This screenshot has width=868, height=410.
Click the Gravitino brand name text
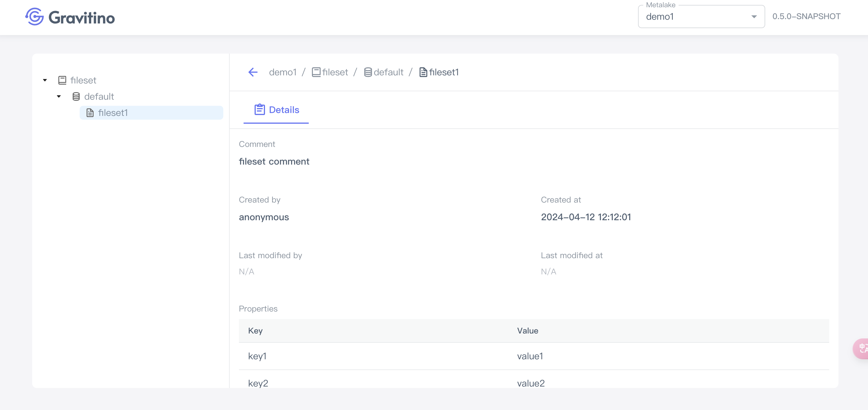coord(82,18)
